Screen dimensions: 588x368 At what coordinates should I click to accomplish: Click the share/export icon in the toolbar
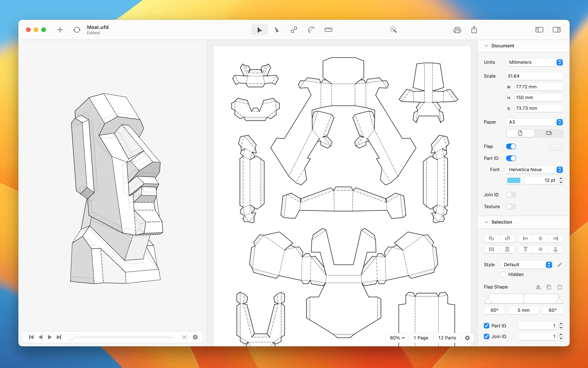coord(474,29)
